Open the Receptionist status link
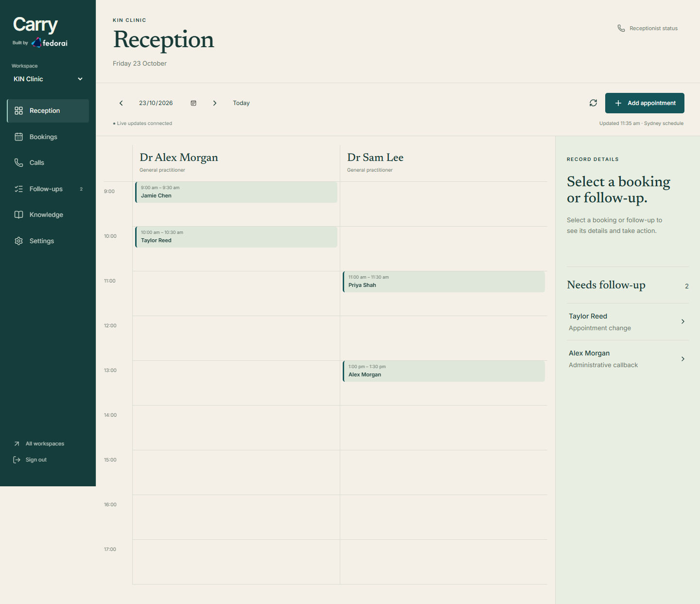700x604 pixels. point(647,28)
